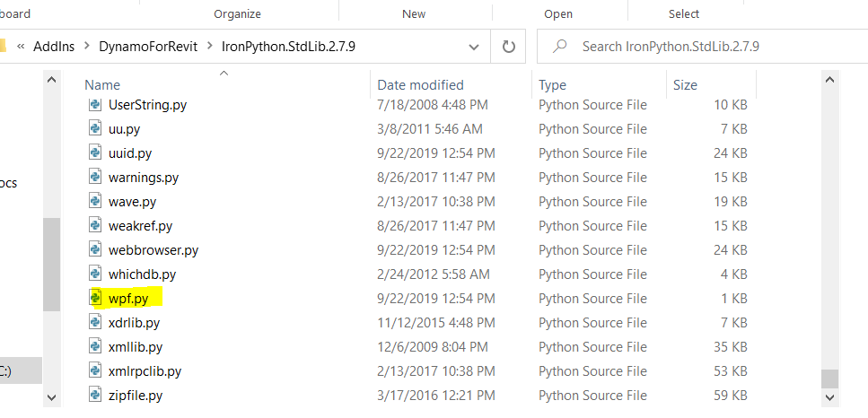Sort files by Name column header
The width and height of the screenshot is (868, 418).
pyautogui.click(x=102, y=85)
